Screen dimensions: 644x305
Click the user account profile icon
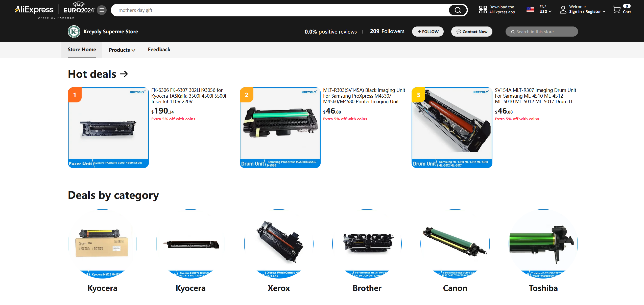[563, 10]
